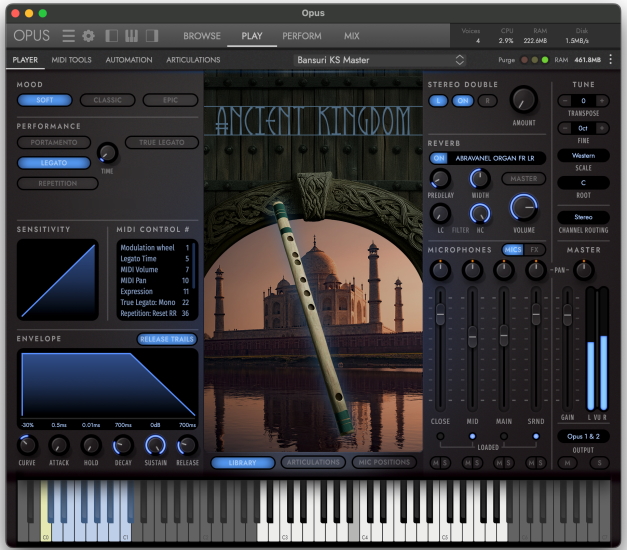Image resolution: width=627 pixels, height=550 pixels.
Task: Click the yellow Purge indicator dot
Action: coord(535,60)
